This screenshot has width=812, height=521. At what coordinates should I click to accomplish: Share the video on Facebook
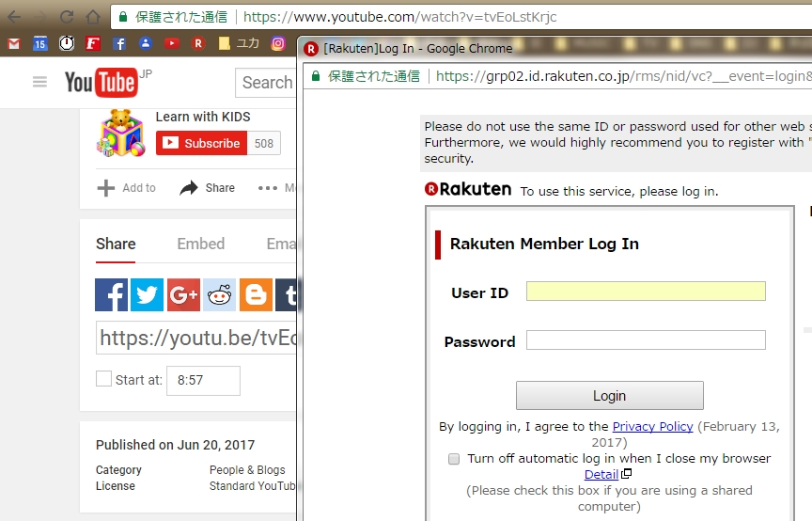111,295
